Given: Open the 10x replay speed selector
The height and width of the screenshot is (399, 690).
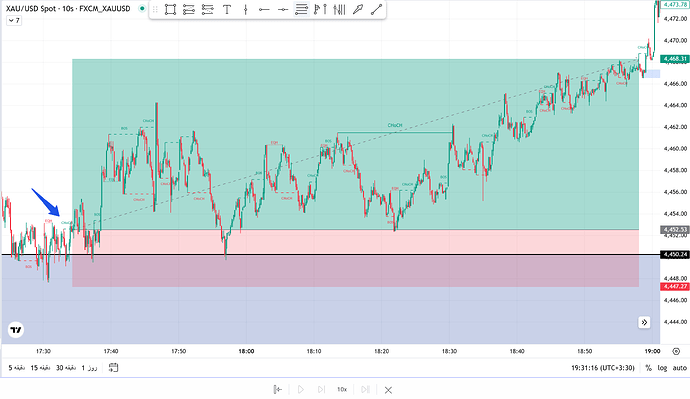Looking at the screenshot, I should pos(342,389).
